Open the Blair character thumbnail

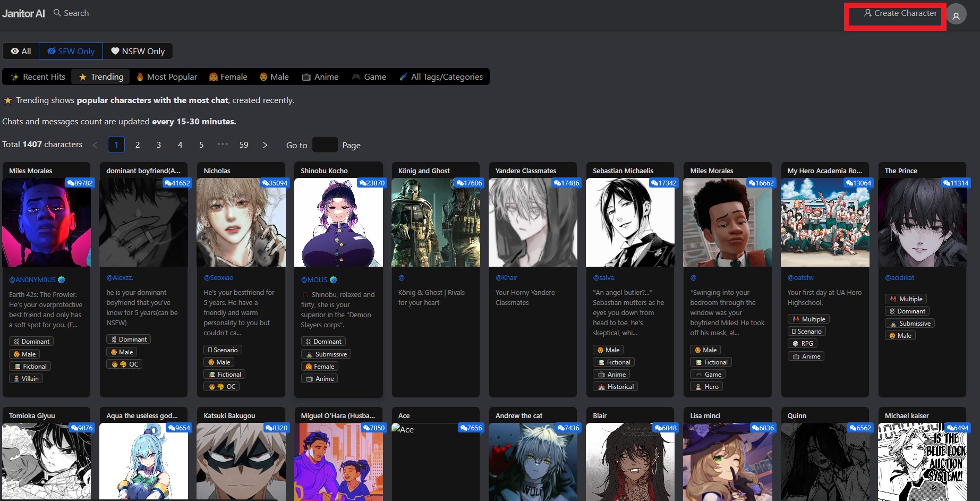[630, 462]
